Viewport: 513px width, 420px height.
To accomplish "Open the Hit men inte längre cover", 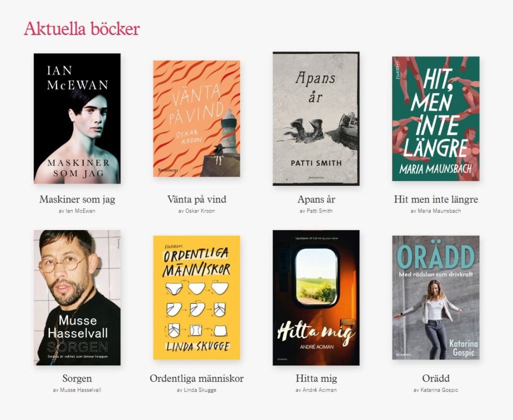I will [x=436, y=118].
